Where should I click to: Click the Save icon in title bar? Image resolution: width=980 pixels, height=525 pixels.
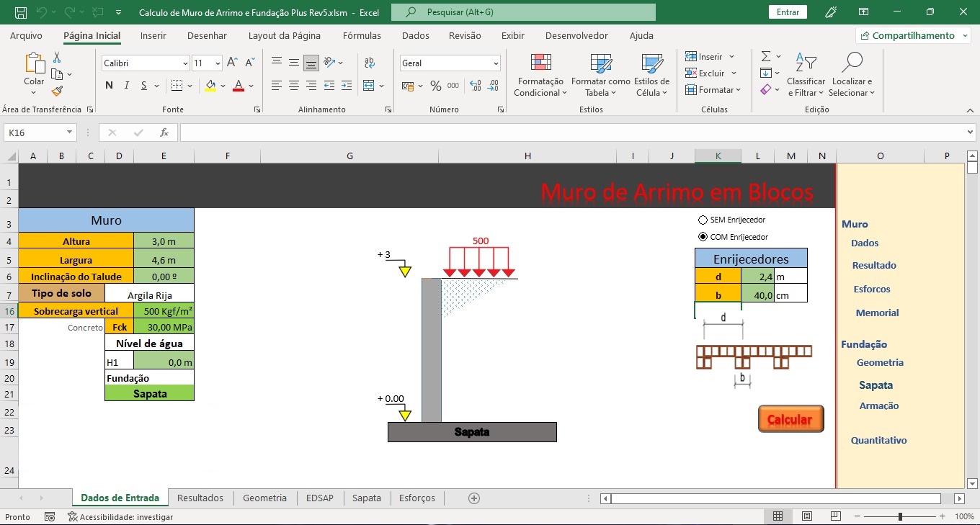pyautogui.click(x=21, y=12)
